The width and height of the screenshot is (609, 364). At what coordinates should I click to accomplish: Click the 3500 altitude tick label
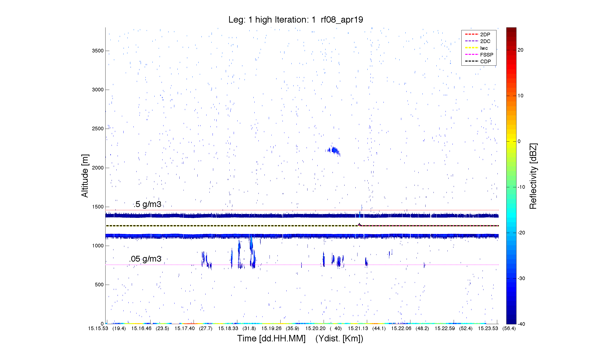point(98,51)
